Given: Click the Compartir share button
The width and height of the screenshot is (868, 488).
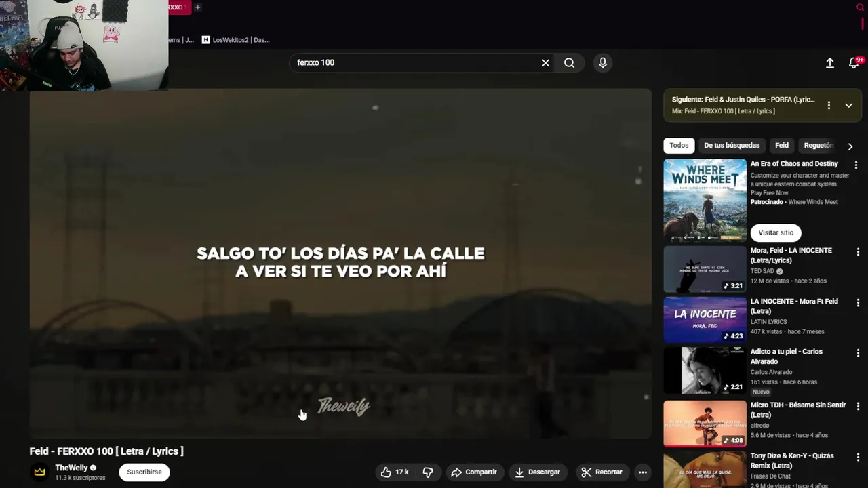Looking at the screenshot, I should [x=474, y=472].
